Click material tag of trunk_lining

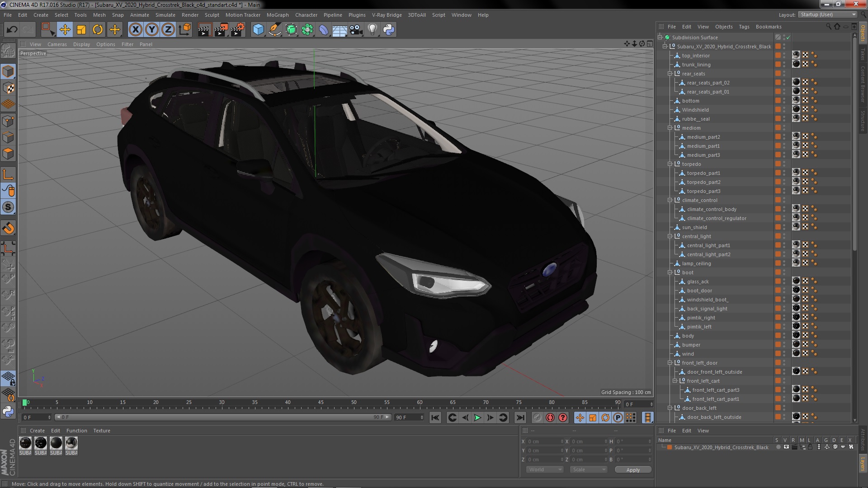[x=796, y=64]
